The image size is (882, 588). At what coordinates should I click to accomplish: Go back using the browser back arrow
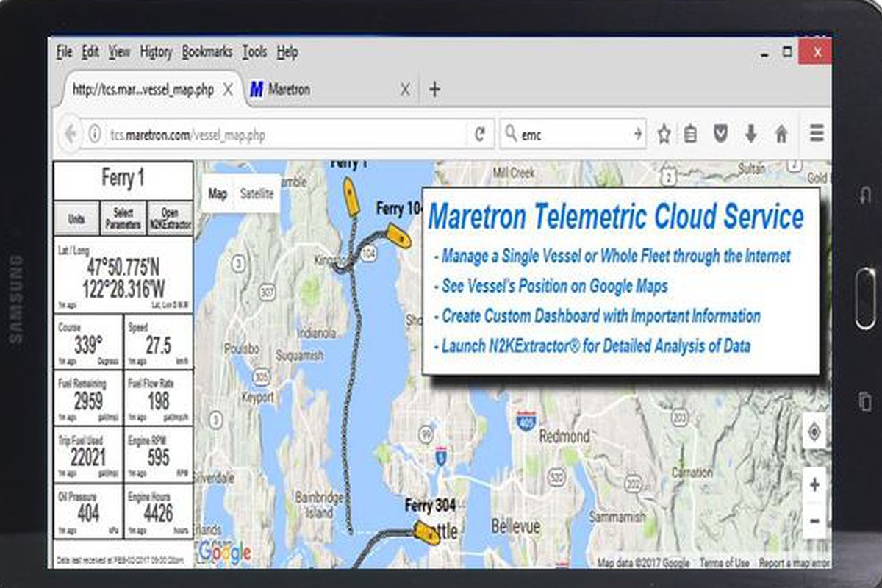(71, 135)
